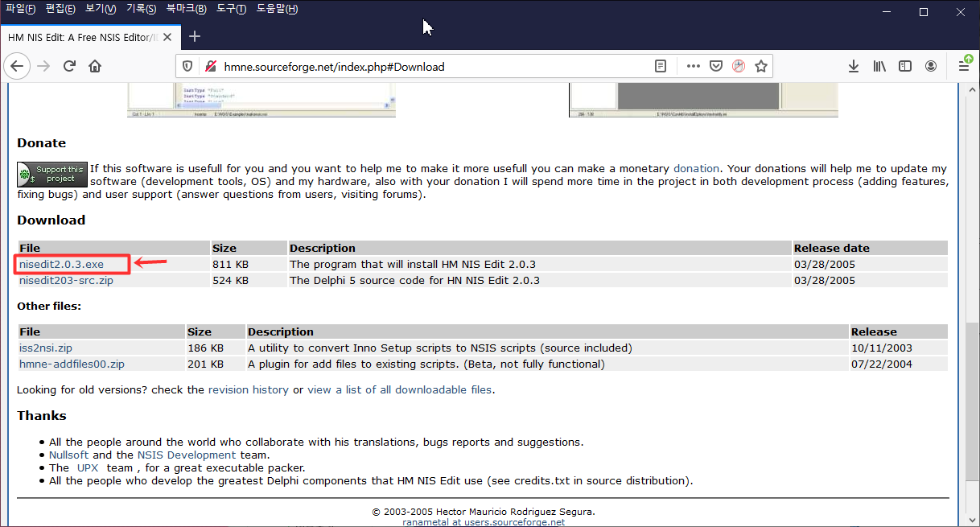Image resolution: width=980 pixels, height=527 pixels.
Task: Click the forward navigation arrow
Action: [x=43, y=67]
